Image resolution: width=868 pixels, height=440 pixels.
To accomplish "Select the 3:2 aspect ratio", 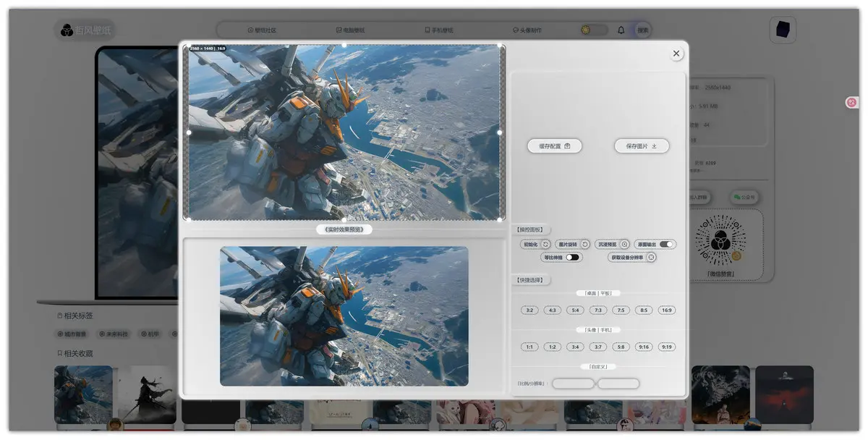I will pos(529,310).
